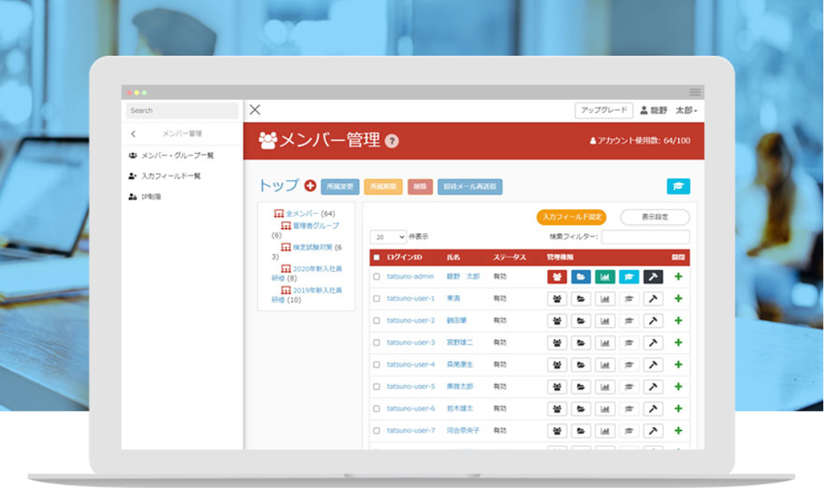Click the red members icon for tatsuno-admin
Viewport: 824px width, 504px height.
coord(557,277)
